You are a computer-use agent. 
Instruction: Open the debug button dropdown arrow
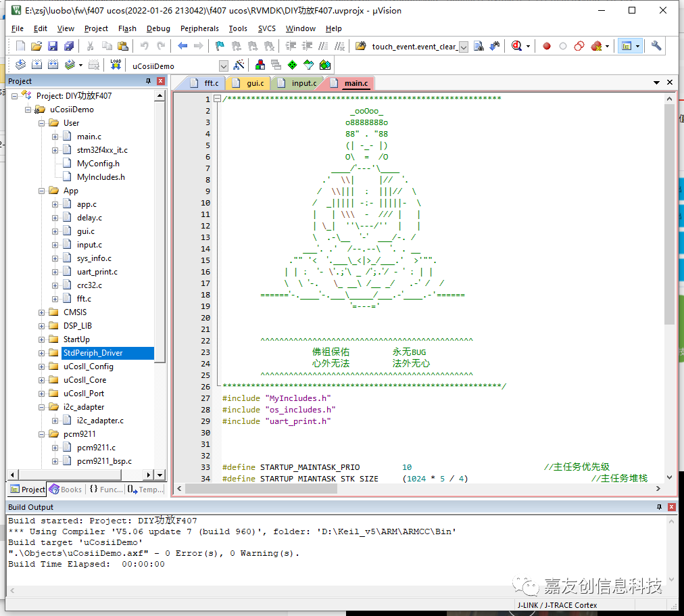click(528, 46)
